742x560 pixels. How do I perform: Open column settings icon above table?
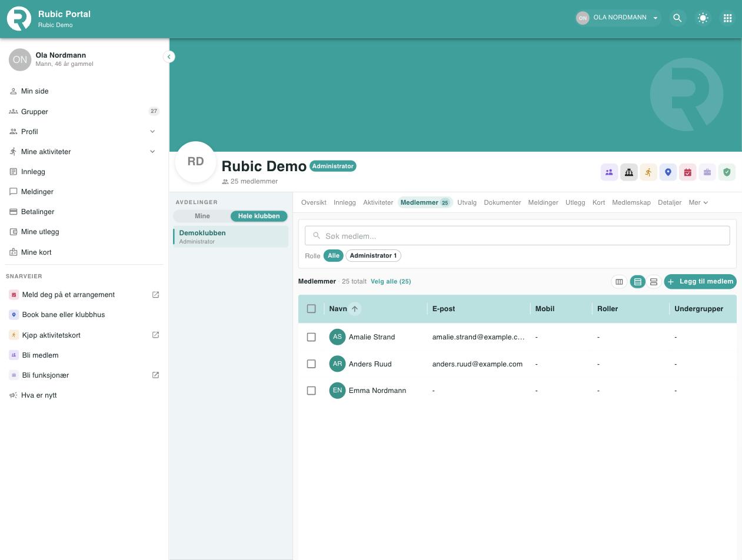(x=619, y=282)
